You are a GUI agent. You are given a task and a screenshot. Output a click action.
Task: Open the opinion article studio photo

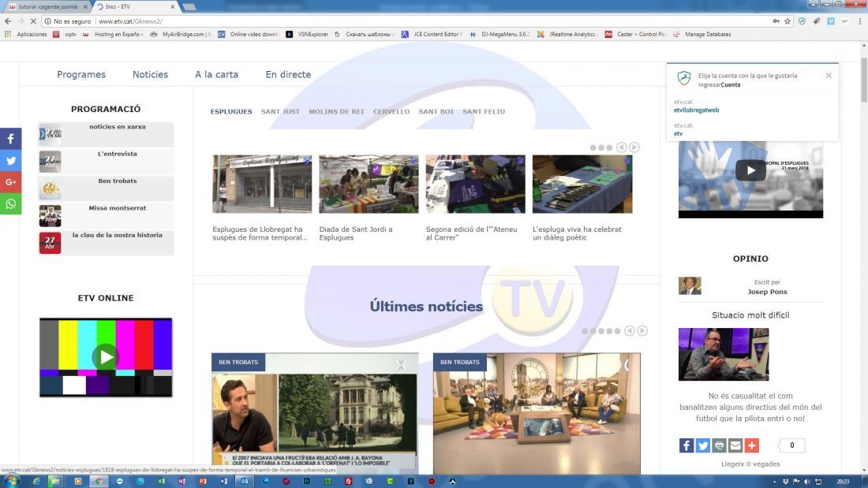click(x=724, y=354)
